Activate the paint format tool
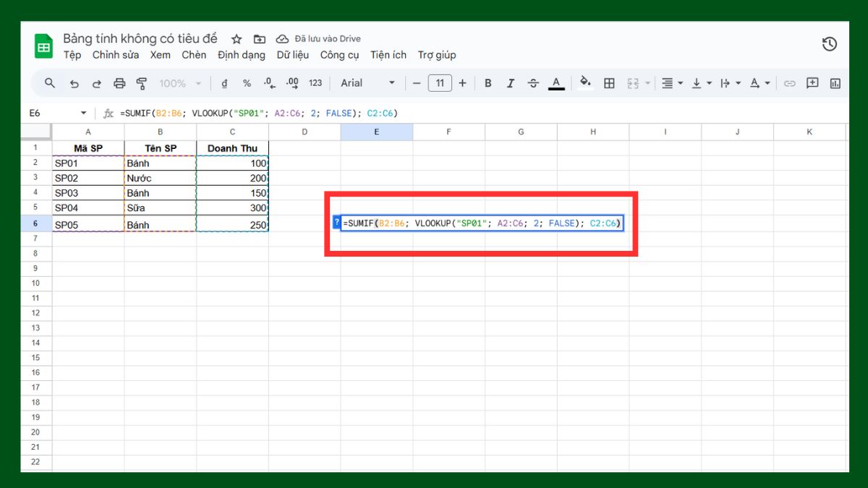 coord(142,83)
